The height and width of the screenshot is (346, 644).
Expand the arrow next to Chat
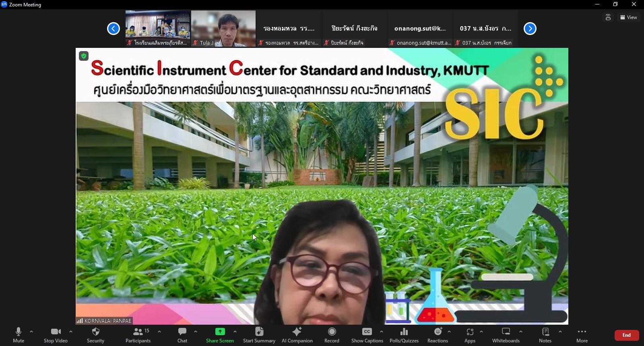coord(196,332)
